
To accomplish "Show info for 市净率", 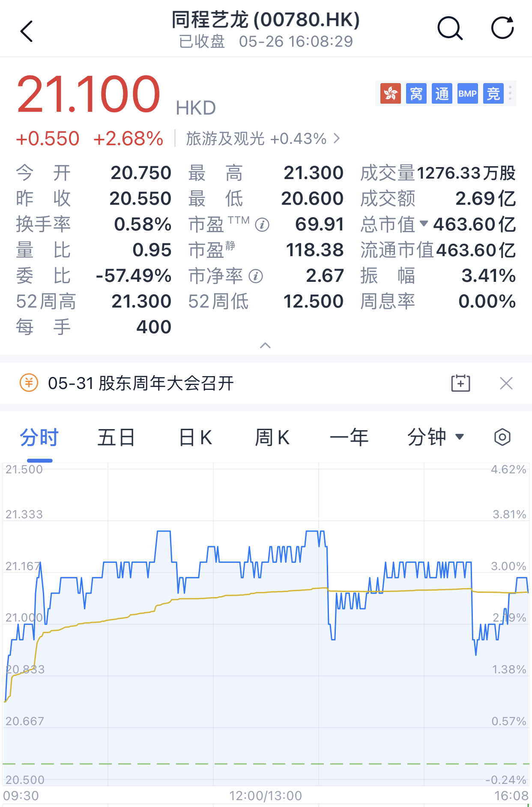I will coord(256,276).
